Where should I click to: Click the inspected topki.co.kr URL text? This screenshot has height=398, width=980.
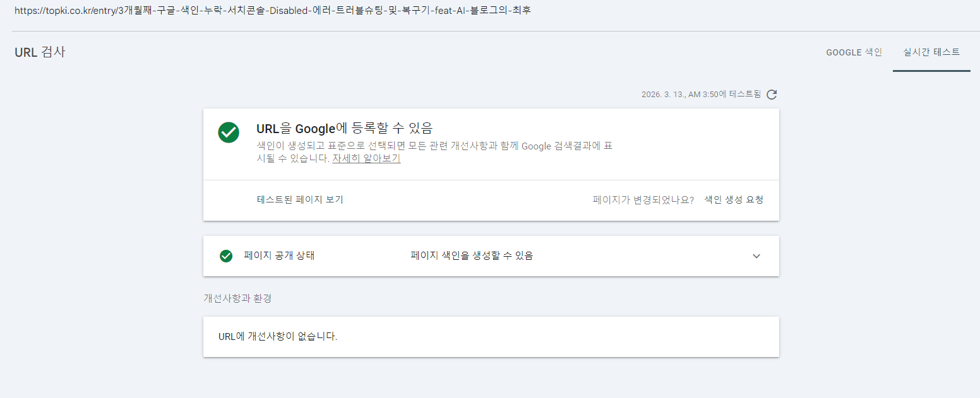(x=272, y=11)
